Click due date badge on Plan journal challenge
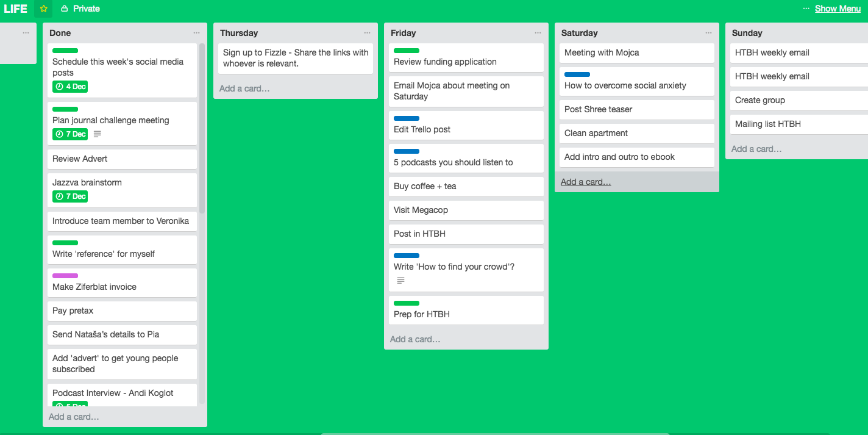The width and height of the screenshot is (868, 435). coord(70,134)
